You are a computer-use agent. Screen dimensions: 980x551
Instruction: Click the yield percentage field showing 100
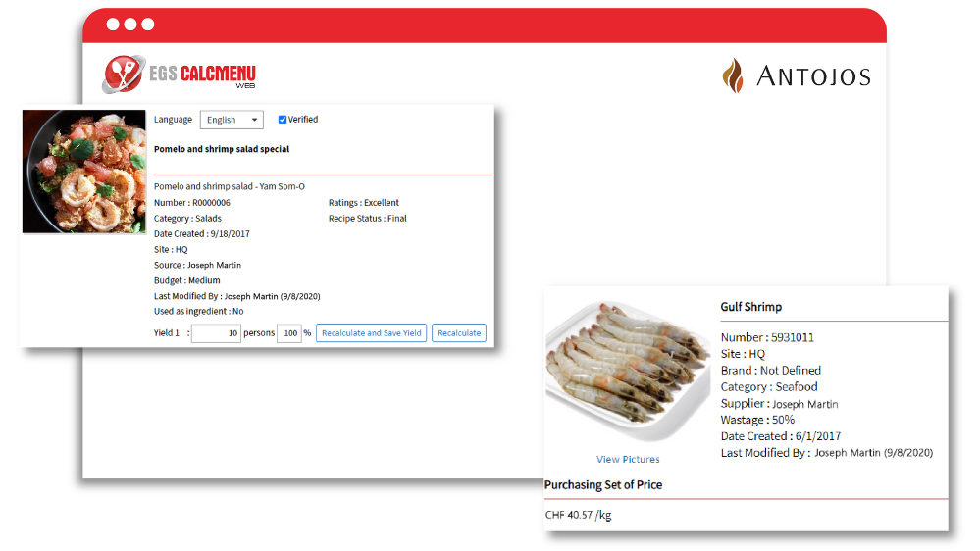point(289,333)
